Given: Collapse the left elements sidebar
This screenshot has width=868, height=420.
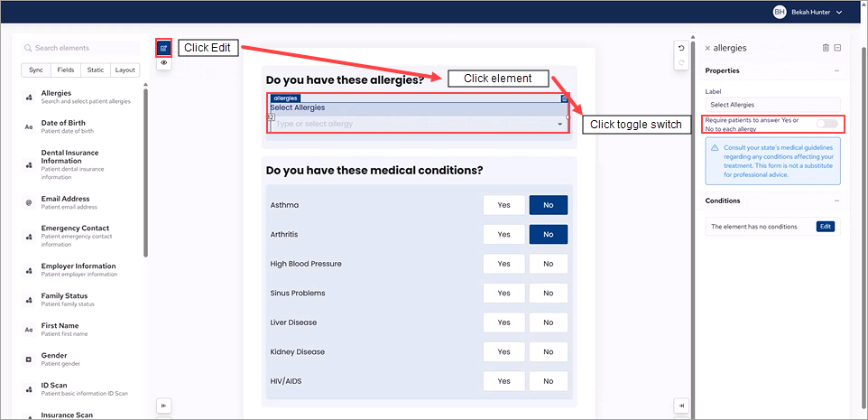Looking at the screenshot, I should 163,406.
